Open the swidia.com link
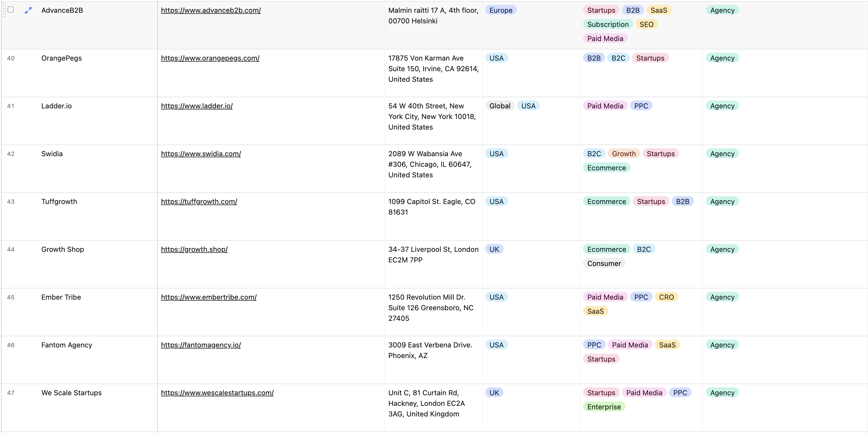Screen dimensions: 868x433 coord(200,153)
